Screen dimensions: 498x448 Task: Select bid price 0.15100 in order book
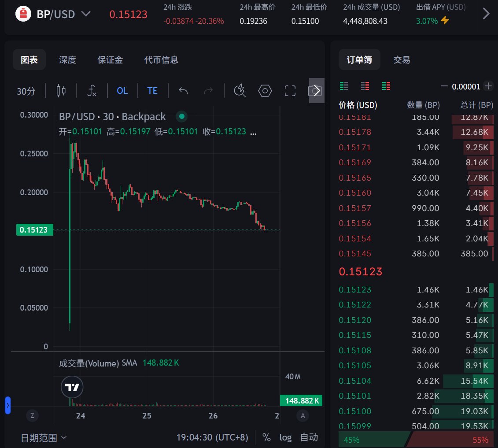(355, 411)
